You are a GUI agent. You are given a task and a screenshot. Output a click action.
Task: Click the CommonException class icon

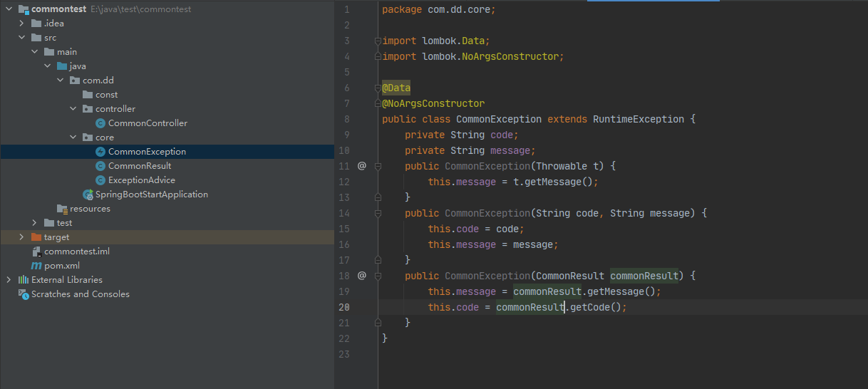pos(100,152)
